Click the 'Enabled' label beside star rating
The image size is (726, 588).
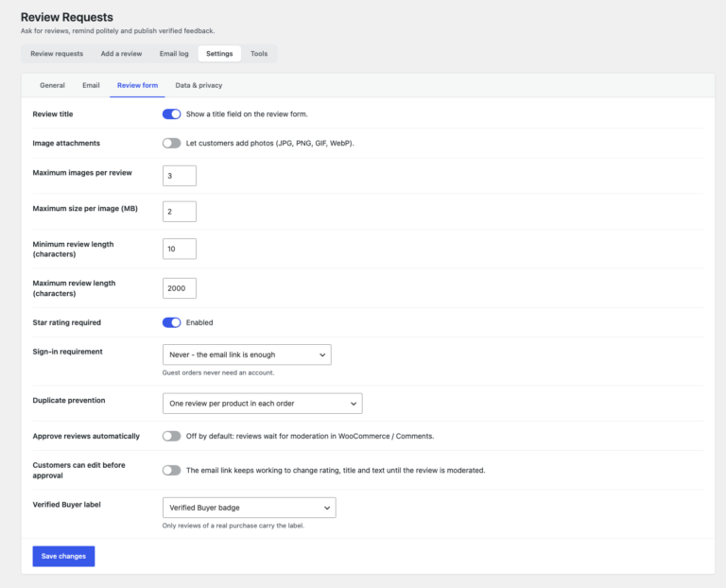point(199,322)
